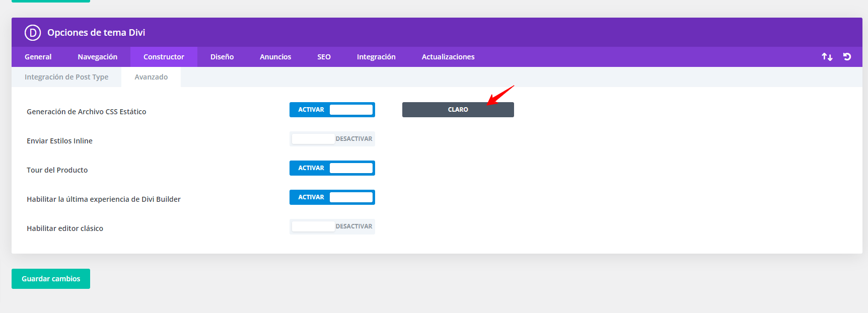Switch to the SEO tab

pos(324,57)
